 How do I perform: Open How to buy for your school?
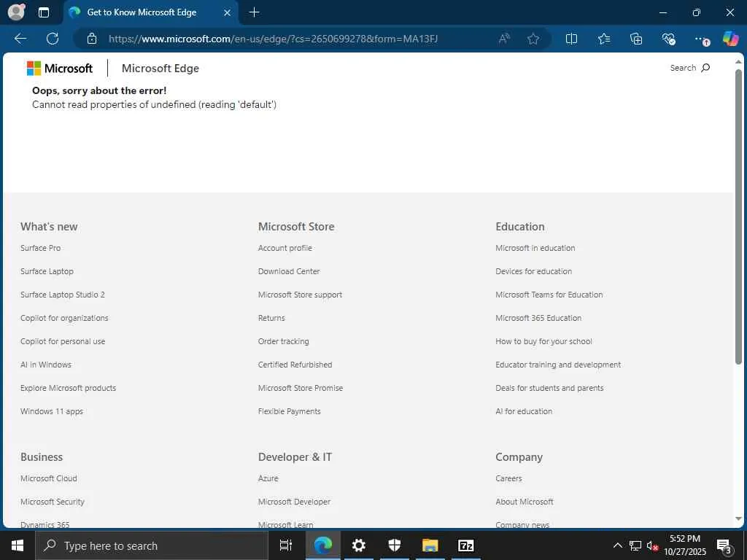(x=543, y=341)
